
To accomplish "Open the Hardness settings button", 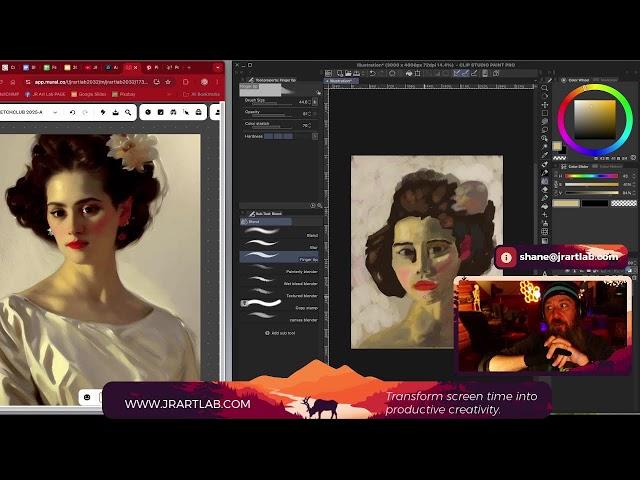I will [315, 136].
